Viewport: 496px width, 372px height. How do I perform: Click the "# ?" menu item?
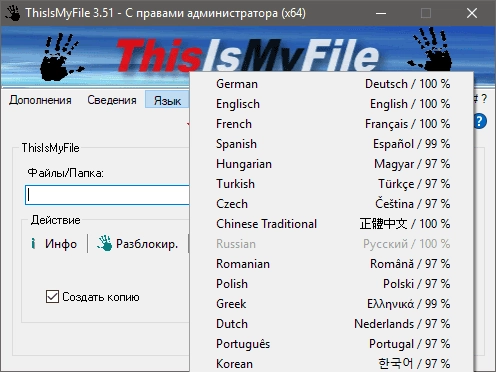point(480,99)
